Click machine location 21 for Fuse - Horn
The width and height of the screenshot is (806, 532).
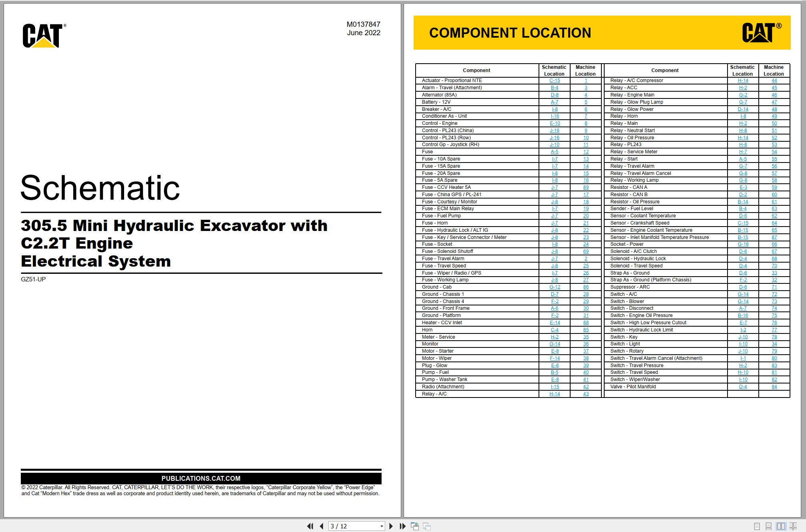pos(586,223)
